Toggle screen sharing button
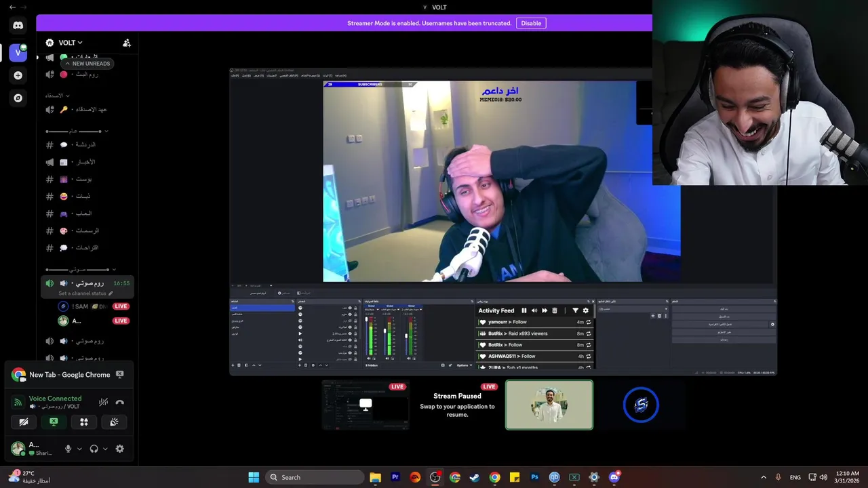Screen dimensions: 868x488 click(54, 422)
